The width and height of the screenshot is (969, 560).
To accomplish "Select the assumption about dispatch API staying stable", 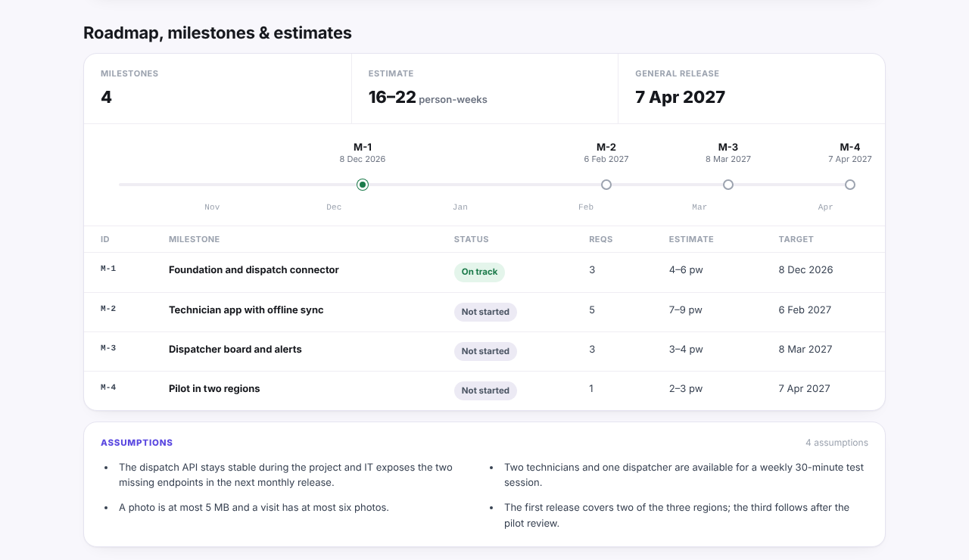I will pyautogui.click(x=286, y=475).
